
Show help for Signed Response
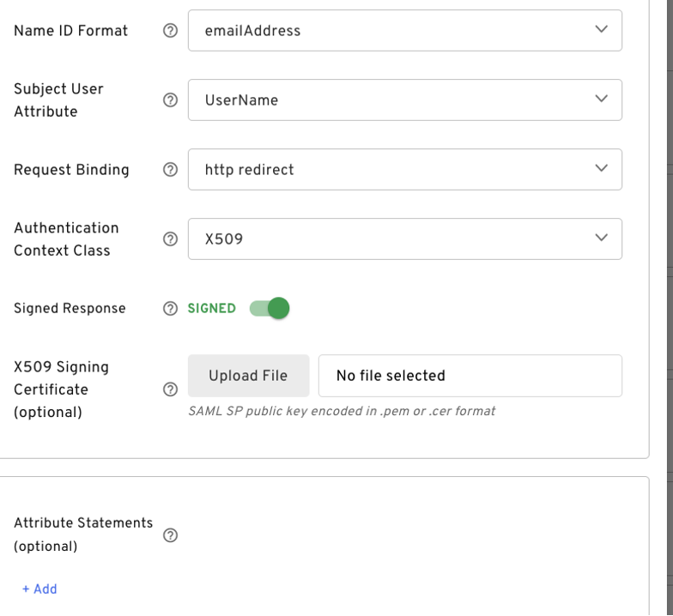pos(170,309)
